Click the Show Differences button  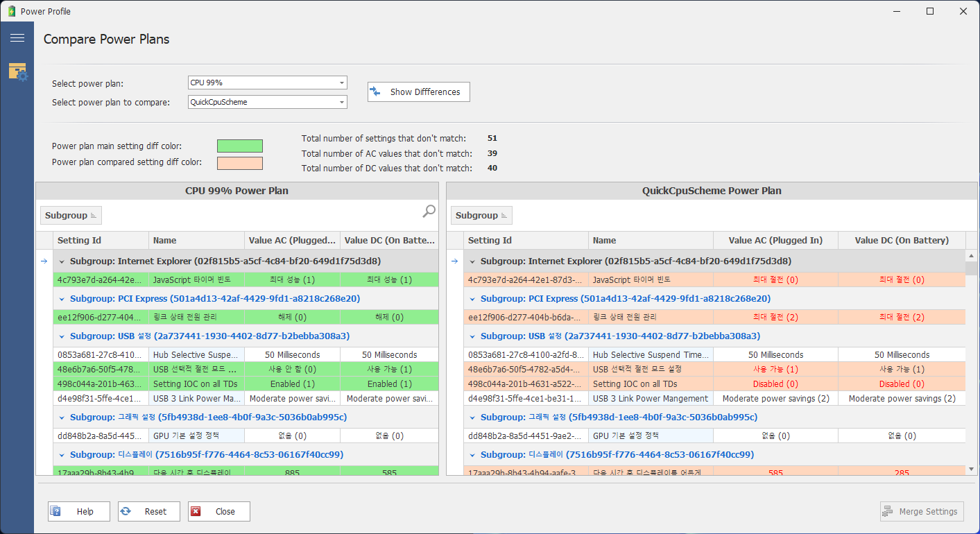pos(419,92)
